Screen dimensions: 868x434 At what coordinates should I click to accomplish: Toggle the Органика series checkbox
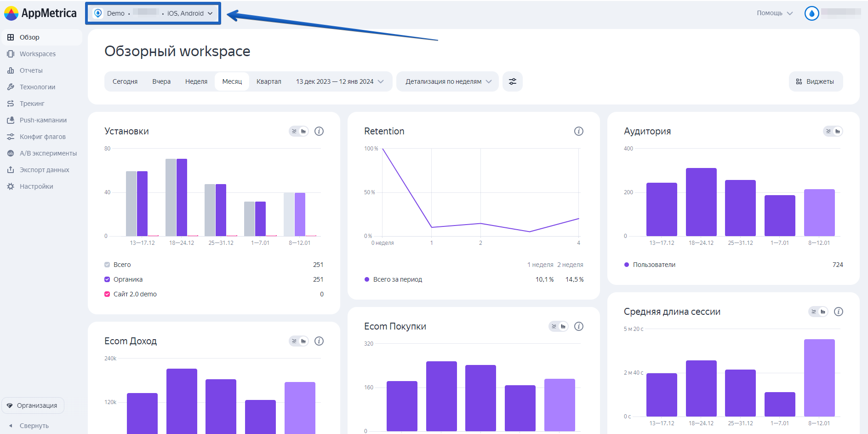[x=107, y=279]
